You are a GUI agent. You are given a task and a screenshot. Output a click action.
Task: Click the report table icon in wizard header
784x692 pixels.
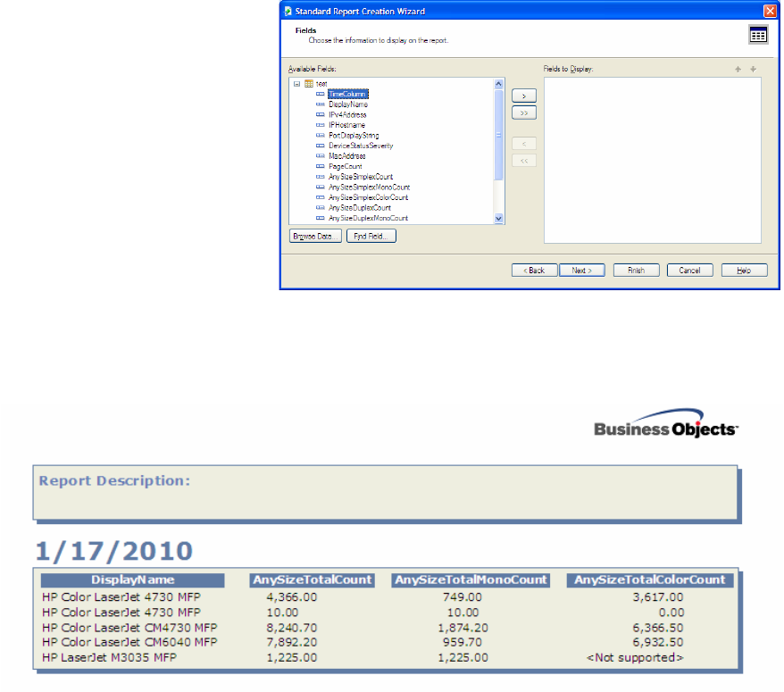pyautogui.click(x=758, y=35)
